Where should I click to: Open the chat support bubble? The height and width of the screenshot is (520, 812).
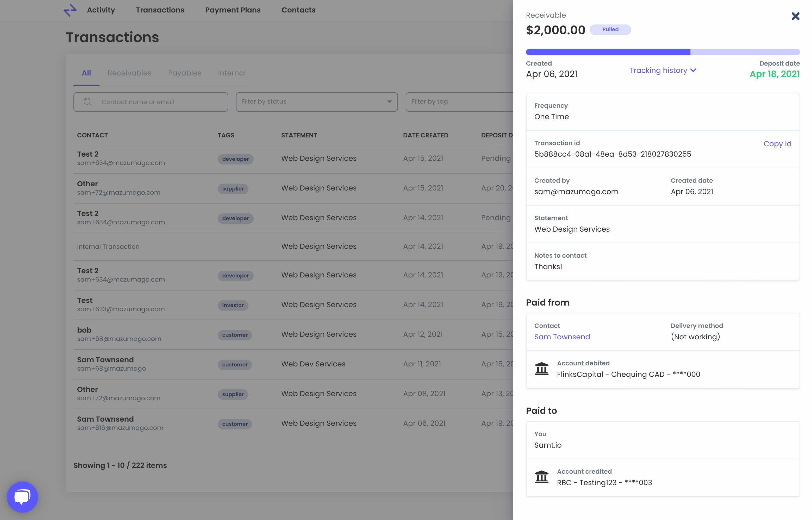tap(22, 497)
